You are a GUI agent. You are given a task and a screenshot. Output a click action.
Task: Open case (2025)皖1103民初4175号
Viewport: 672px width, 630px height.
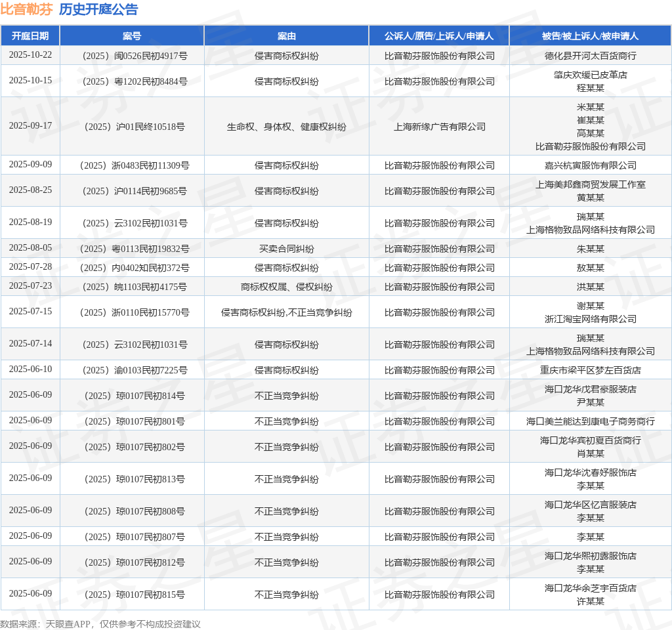[135, 287]
